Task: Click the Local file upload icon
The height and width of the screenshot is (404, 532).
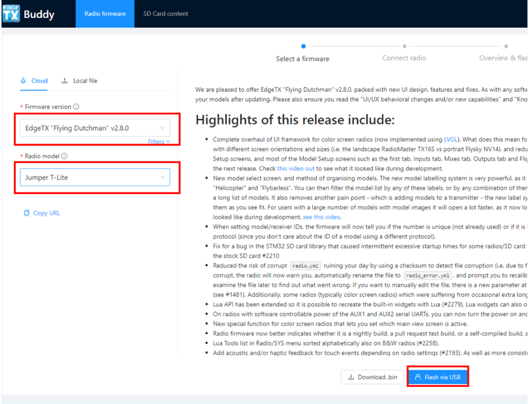Action: coord(64,81)
